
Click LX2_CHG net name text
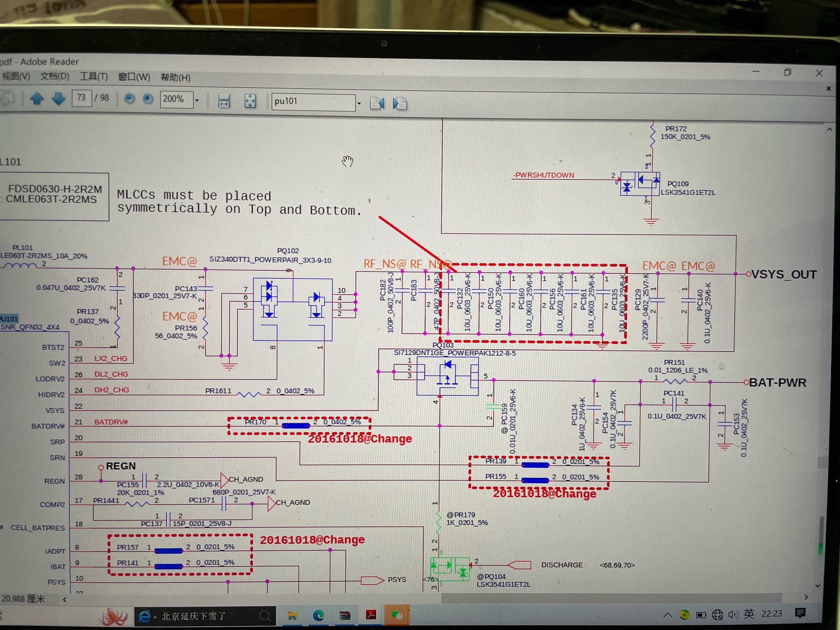click(111, 358)
